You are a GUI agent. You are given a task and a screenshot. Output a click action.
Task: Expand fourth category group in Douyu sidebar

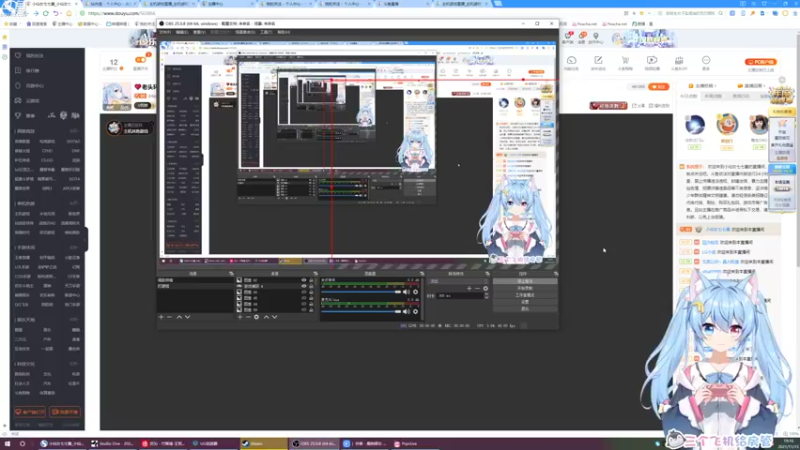click(74, 320)
